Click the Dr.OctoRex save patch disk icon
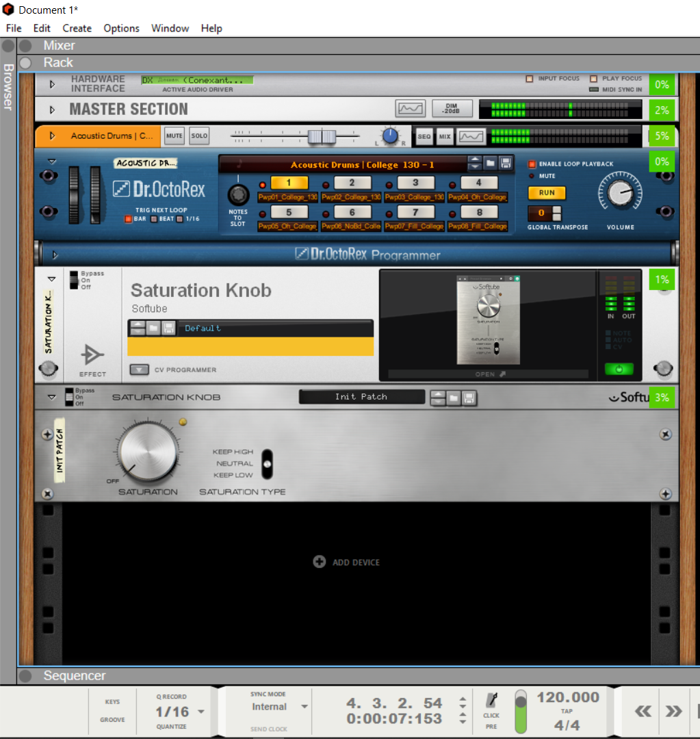Image resolution: width=700 pixels, height=739 pixels. (x=506, y=163)
